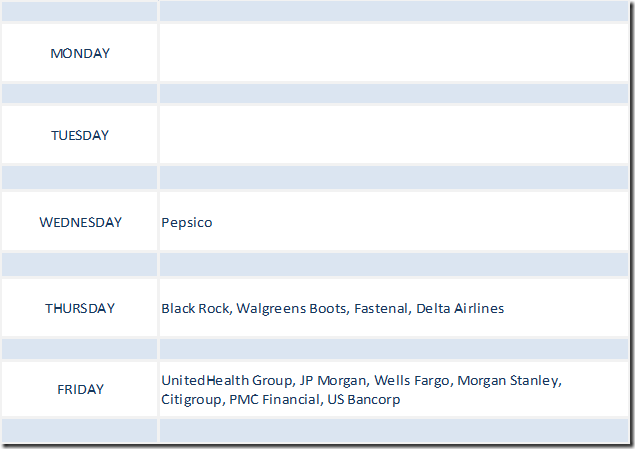
Task: Select the THURSDAY row label
Action: point(80,308)
